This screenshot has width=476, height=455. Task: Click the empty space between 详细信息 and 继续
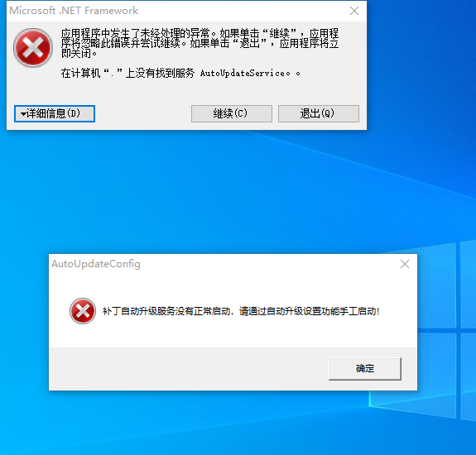click(143, 114)
